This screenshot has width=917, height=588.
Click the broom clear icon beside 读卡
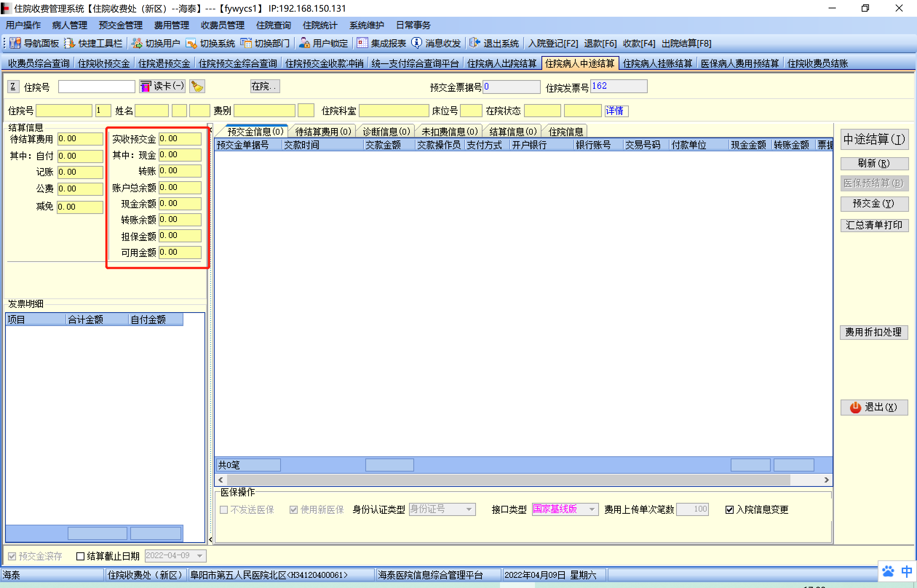(x=197, y=87)
